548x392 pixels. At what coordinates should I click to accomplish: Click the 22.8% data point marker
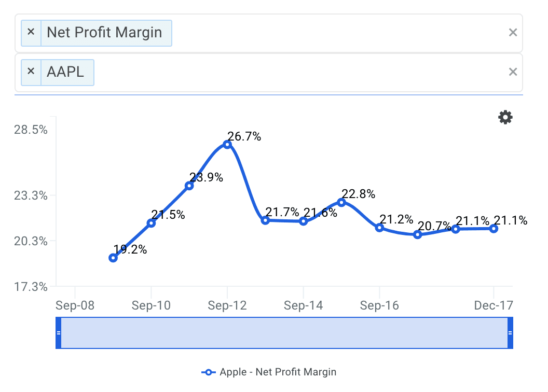pos(341,202)
